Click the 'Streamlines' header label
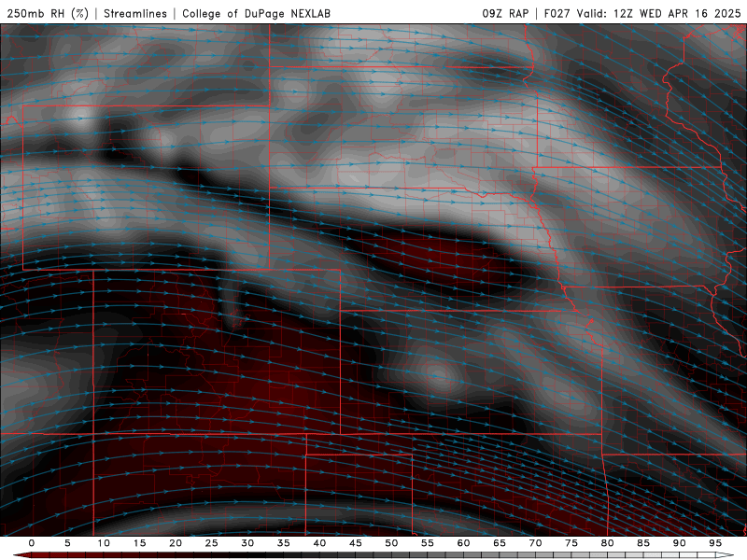747x560 pixels. pos(135,13)
